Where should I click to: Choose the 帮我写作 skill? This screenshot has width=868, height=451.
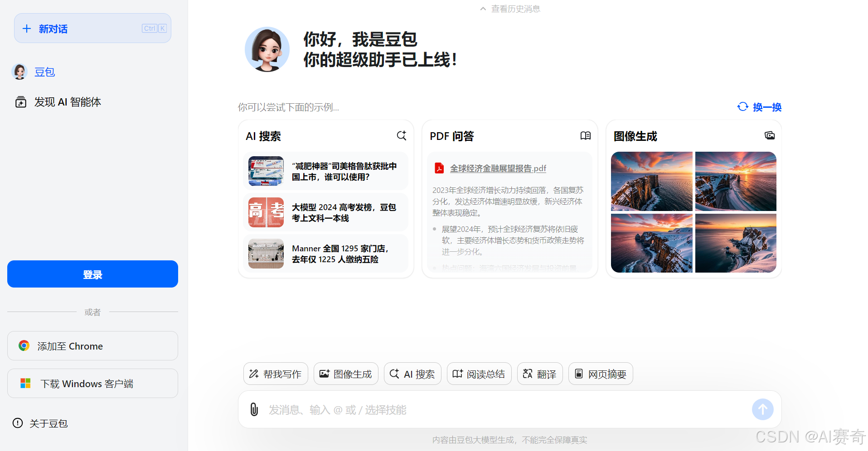(276, 374)
